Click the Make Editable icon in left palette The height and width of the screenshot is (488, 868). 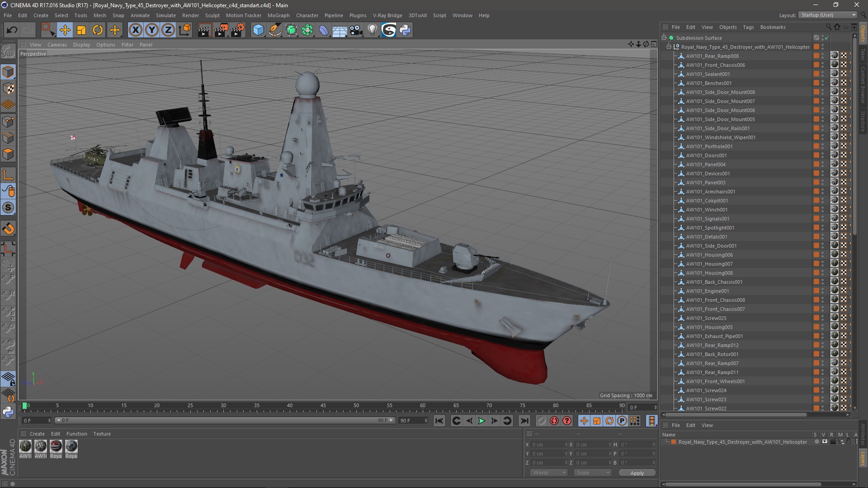[8, 52]
